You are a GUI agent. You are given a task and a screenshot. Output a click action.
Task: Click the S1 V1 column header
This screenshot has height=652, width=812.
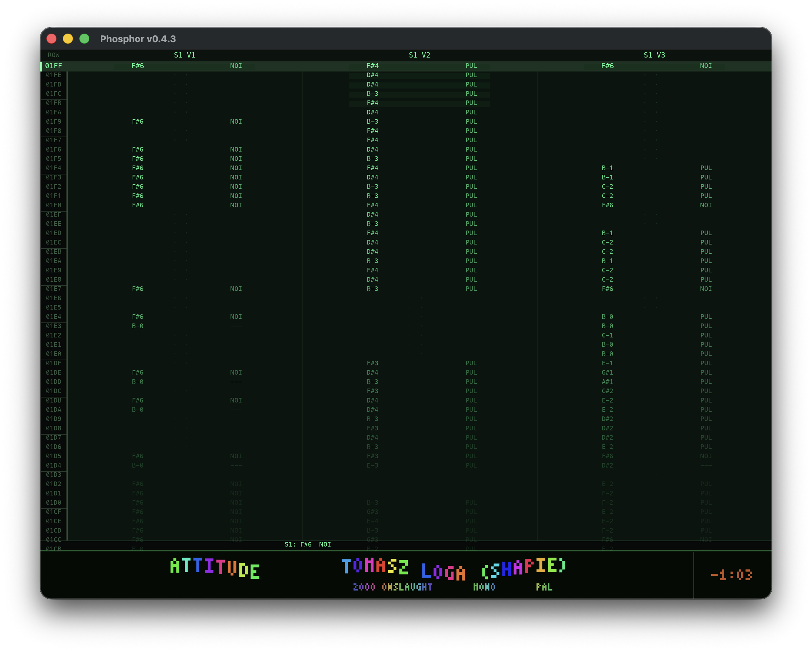point(184,55)
